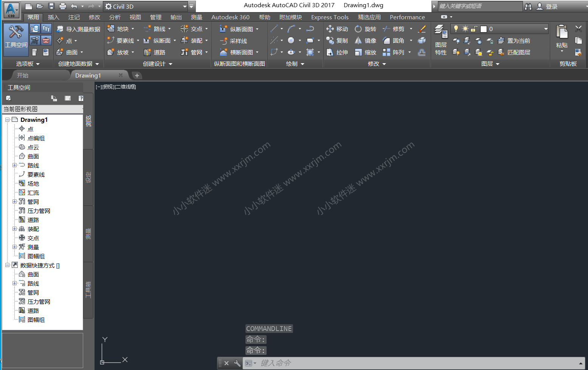Open the 当前图形视图 dropdown

click(x=43, y=109)
